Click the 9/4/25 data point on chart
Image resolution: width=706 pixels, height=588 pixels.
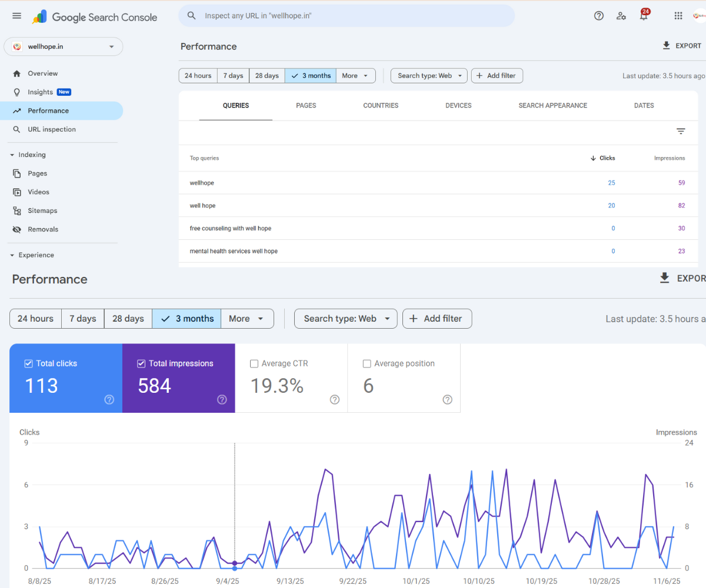click(235, 563)
